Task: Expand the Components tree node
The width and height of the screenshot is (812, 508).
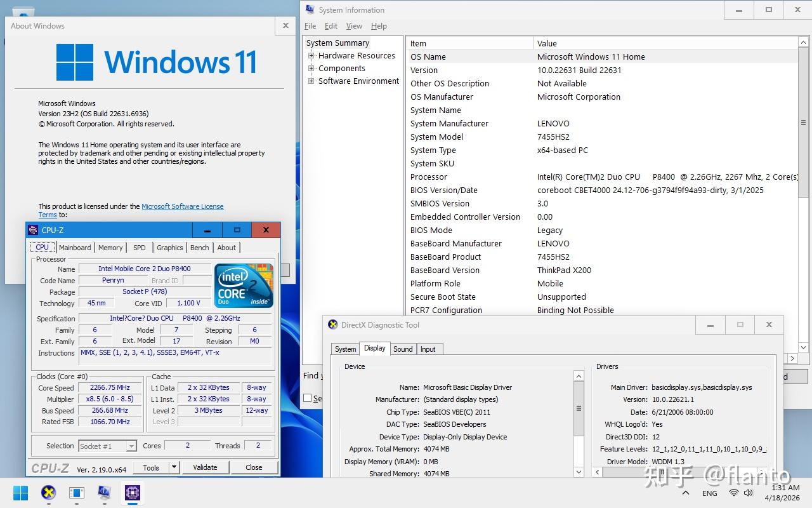Action: tap(311, 68)
